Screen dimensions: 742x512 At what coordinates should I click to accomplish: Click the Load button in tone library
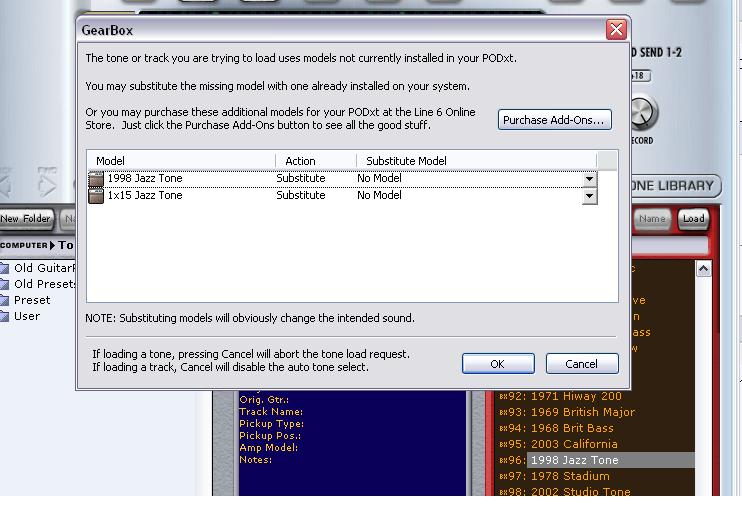[693, 219]
